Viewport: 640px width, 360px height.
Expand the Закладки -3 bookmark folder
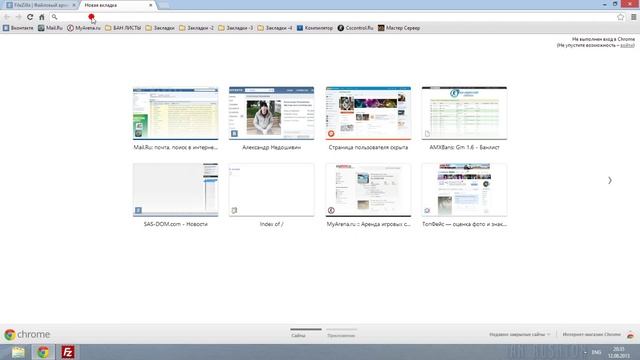click(236, 28)
